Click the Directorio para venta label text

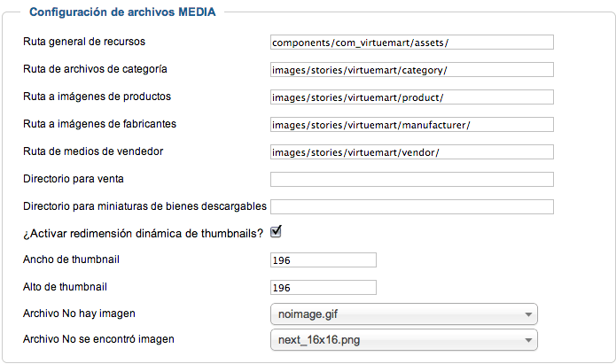click(x=74, y=179)
